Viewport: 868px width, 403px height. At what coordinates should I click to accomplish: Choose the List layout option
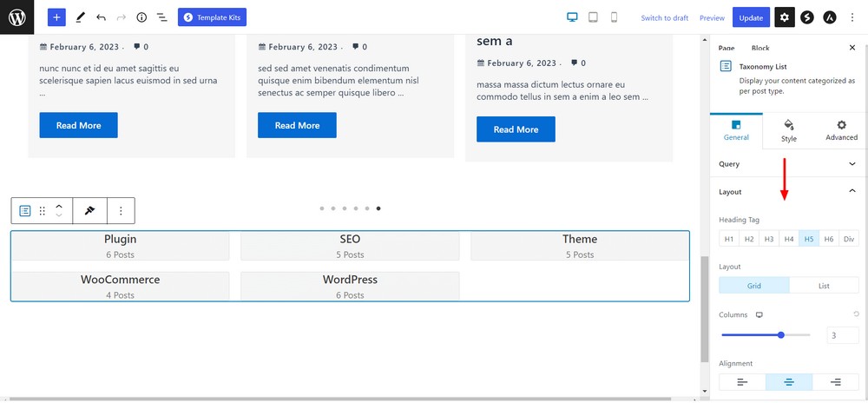tap(825, 286)
